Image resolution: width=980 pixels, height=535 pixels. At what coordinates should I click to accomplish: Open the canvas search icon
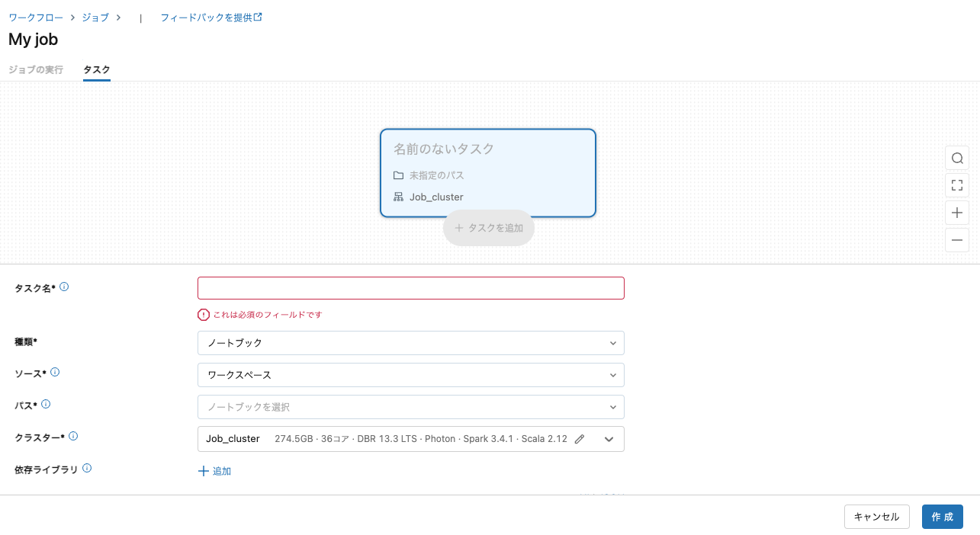click(957, 158)
